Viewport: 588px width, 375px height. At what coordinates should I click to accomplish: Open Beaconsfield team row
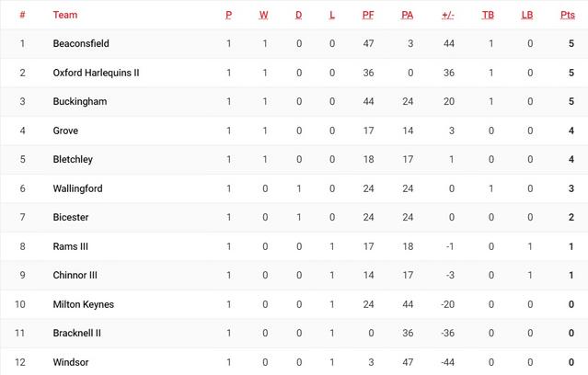coord(80,43)
